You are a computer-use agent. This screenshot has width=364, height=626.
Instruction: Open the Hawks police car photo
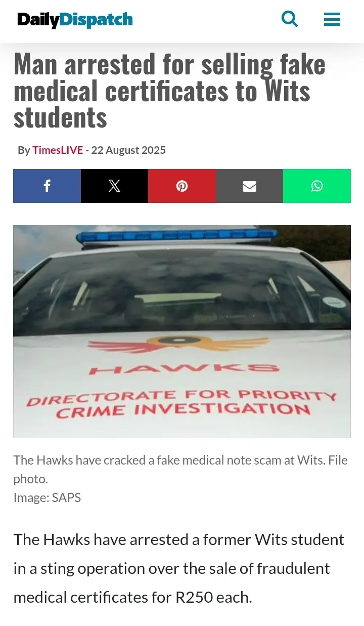(x=182, y=331)
